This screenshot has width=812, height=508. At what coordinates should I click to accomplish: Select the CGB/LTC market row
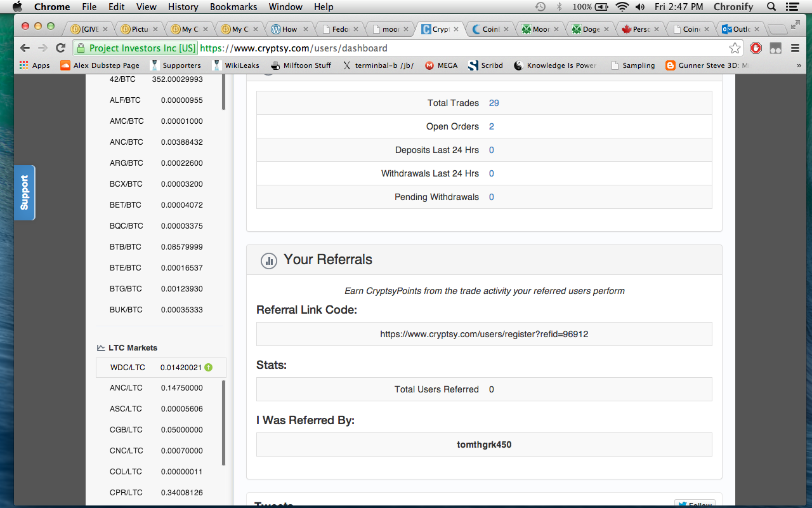[156, 430]
